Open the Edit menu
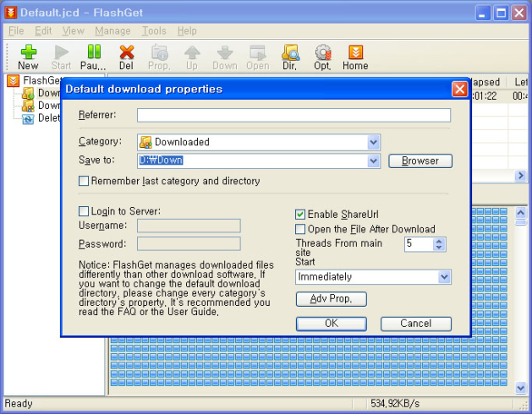This screenshot has width=532, height=414. [x=43, y=31]
